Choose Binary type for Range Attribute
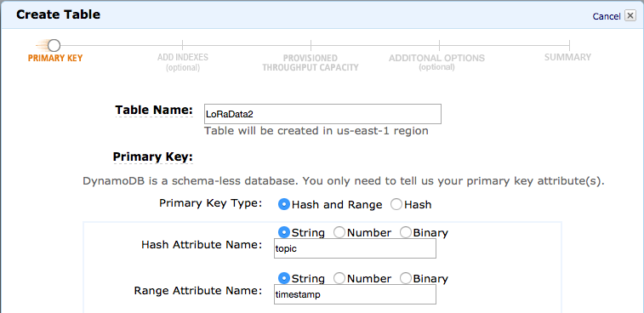 (406, 278)
